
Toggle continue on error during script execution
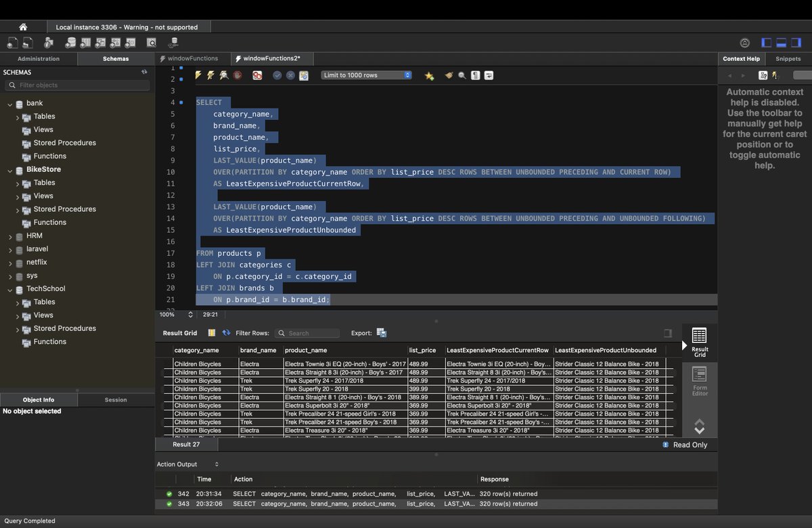pos(257,75)
